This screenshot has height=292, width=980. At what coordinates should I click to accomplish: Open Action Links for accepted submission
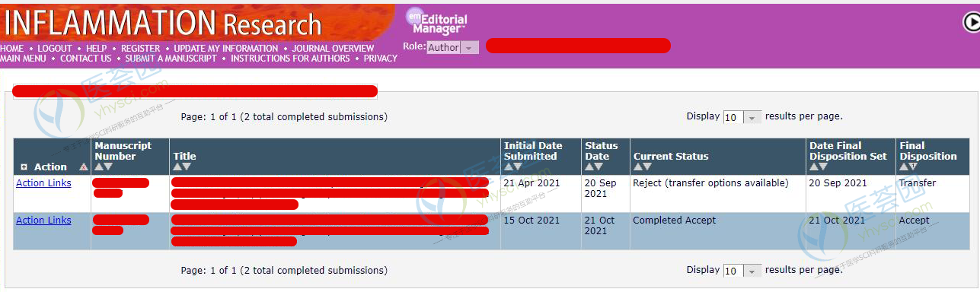point(43,221)
